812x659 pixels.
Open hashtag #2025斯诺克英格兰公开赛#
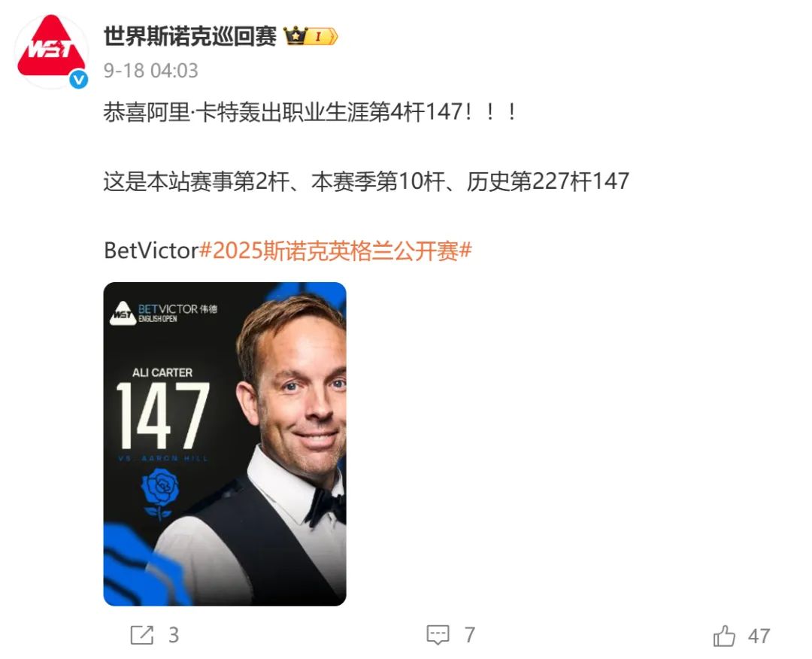pos(335,251)
